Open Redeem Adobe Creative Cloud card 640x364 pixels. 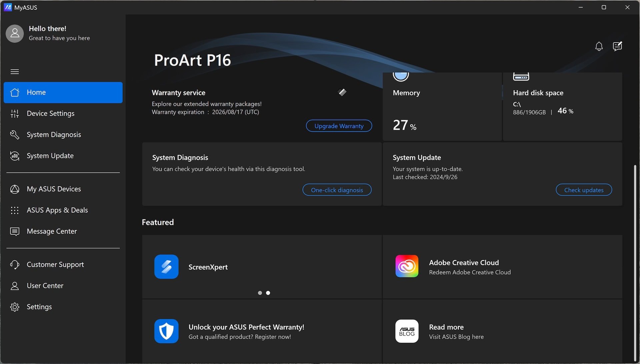[502, 267]
